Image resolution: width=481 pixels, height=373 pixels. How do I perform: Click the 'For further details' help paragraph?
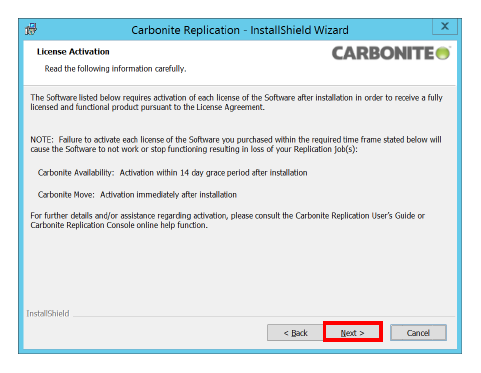click(x=228, y=220)
